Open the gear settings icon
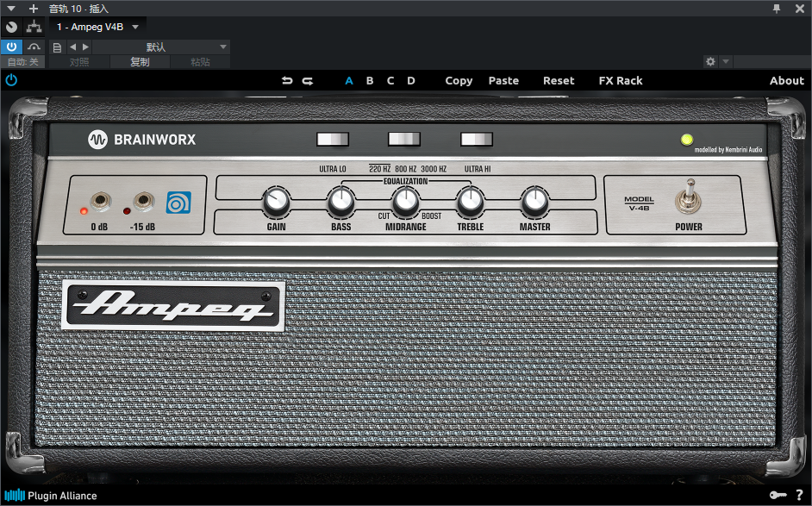 tap(710, 61)
